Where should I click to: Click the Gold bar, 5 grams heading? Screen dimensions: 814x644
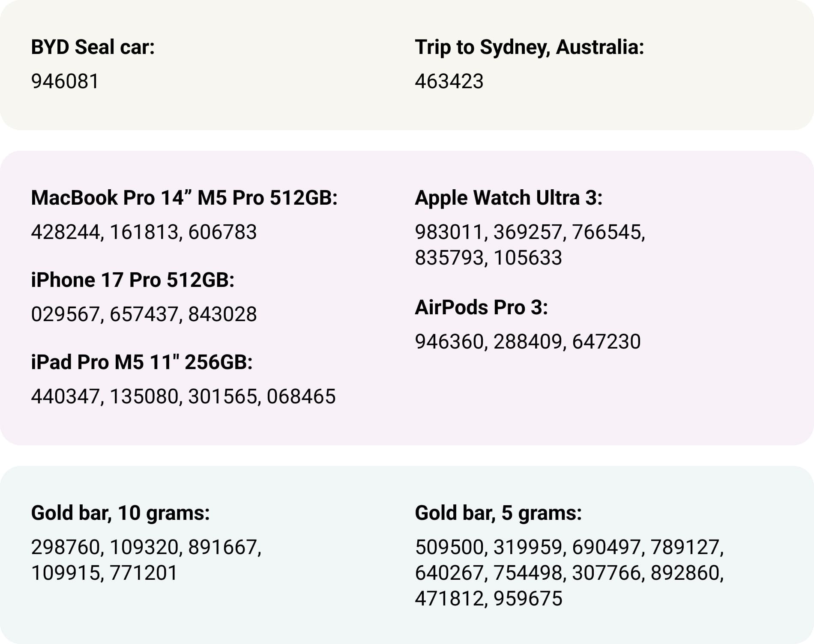click(x=498, y=513)
